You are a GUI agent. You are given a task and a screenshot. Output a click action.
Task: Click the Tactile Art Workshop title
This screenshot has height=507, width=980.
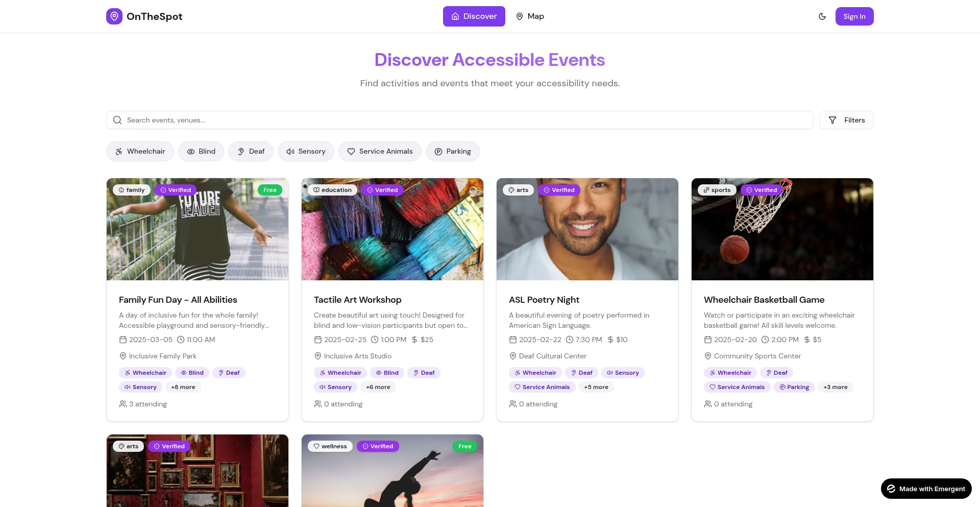point(358,300)
